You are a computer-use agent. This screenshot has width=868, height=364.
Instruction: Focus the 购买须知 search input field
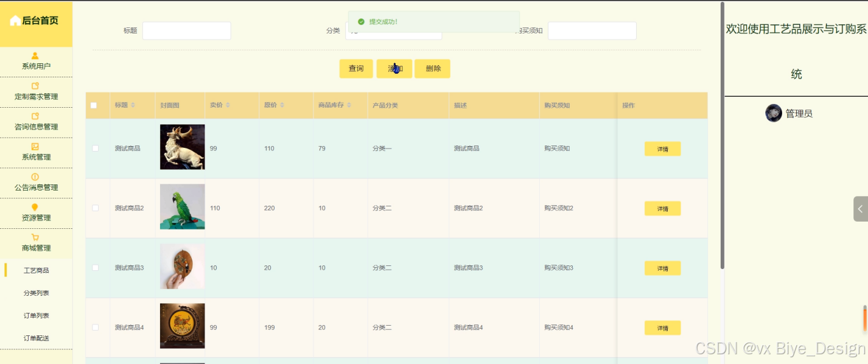(x=592, y=30)
